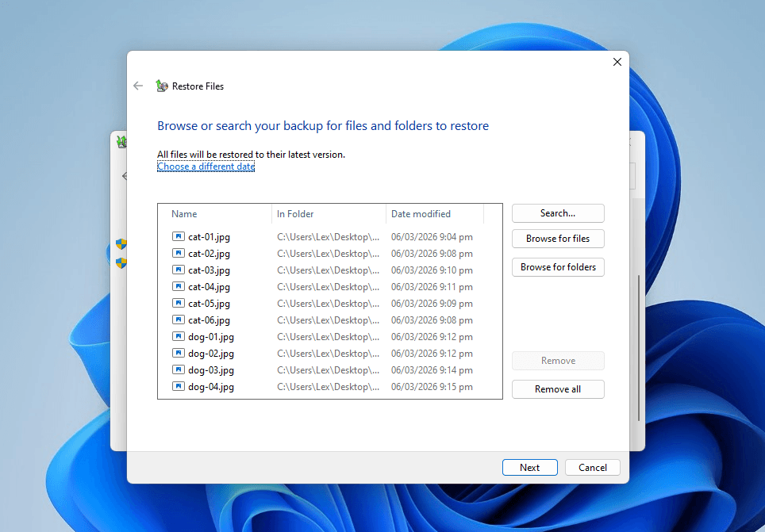Click the Next button

[x=529, y=467]
